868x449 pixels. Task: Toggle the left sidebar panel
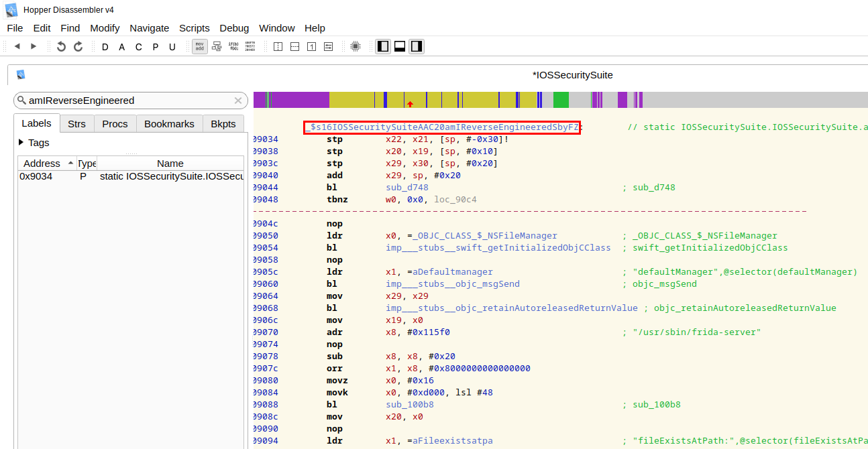(382, 46)
